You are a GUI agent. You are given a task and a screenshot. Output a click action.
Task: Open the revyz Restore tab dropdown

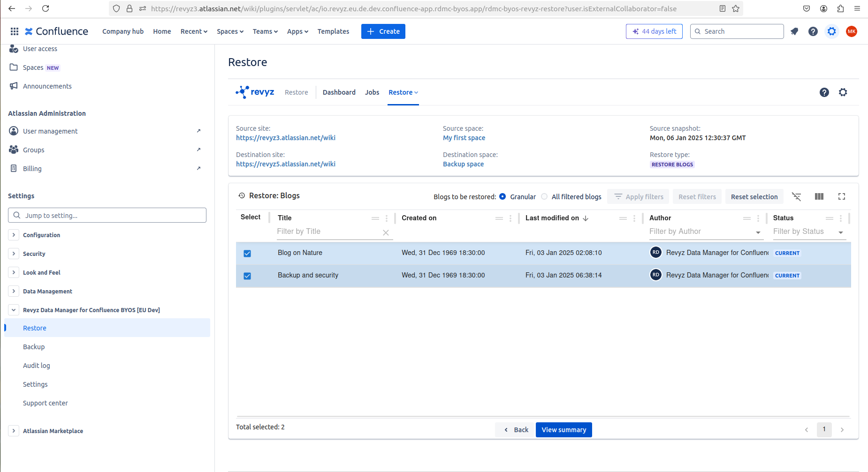[403, 92]
